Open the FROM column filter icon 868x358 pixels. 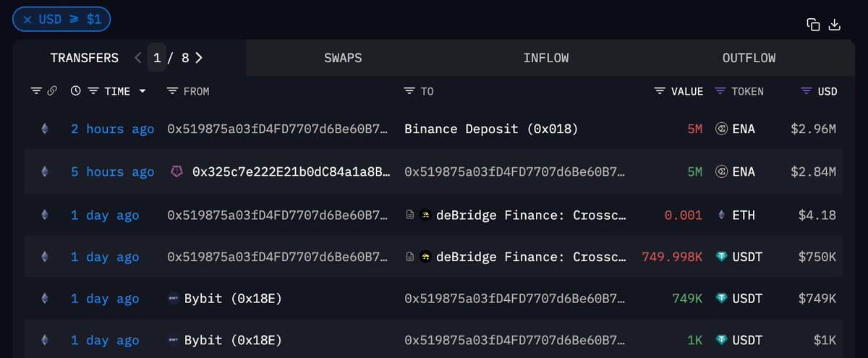172,91
